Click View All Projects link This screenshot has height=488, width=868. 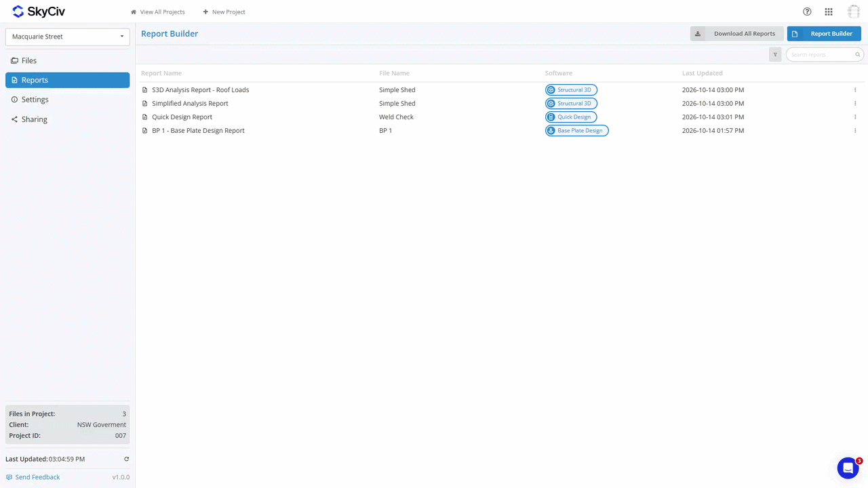(x=158, y=12)
